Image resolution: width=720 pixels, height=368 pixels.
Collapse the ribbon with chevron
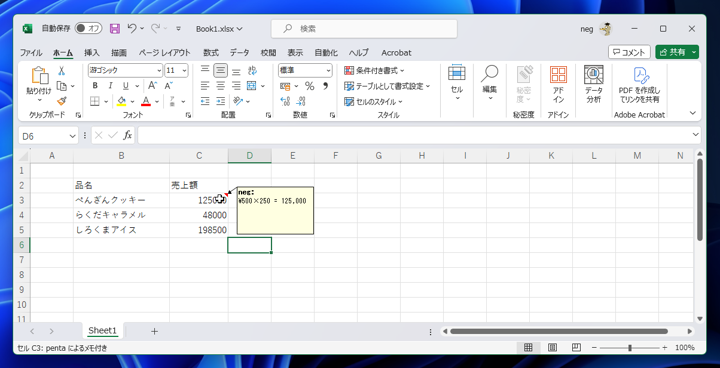(693, 113)
